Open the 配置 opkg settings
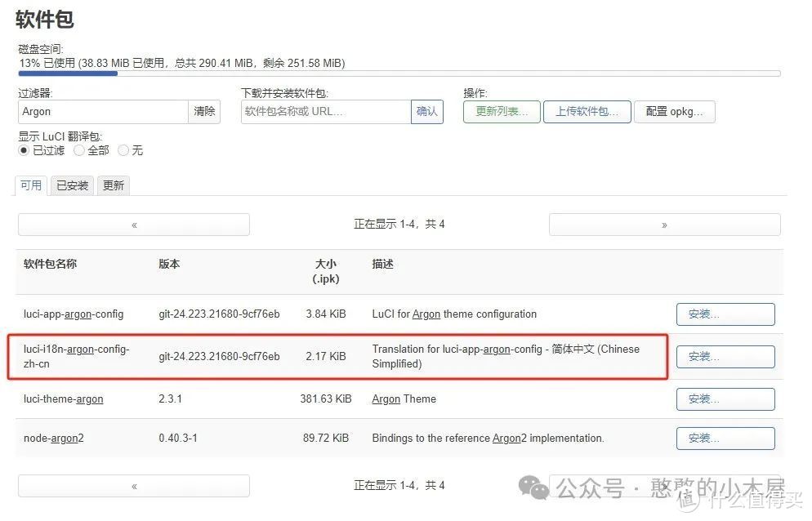812x521 pixels. 675,111
